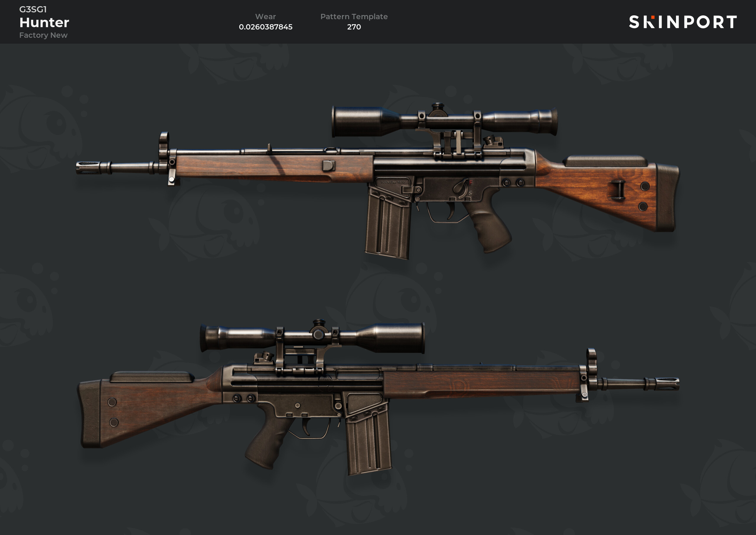Click the Wear label
The height and width of the screenshot is (535, 756).
[x=265, y=17]
